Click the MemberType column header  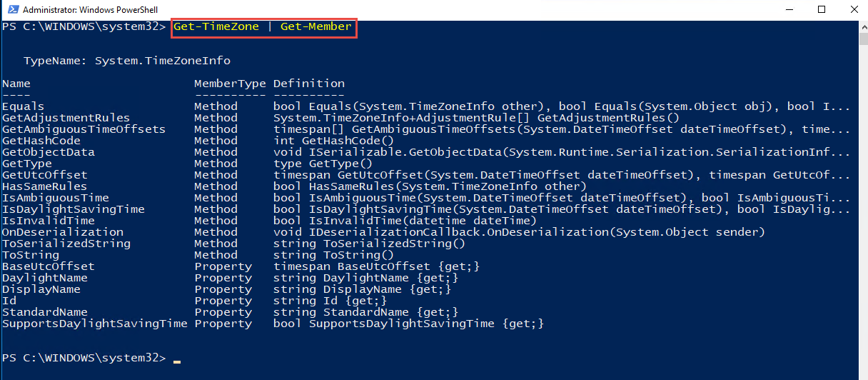tap(230, 84)
